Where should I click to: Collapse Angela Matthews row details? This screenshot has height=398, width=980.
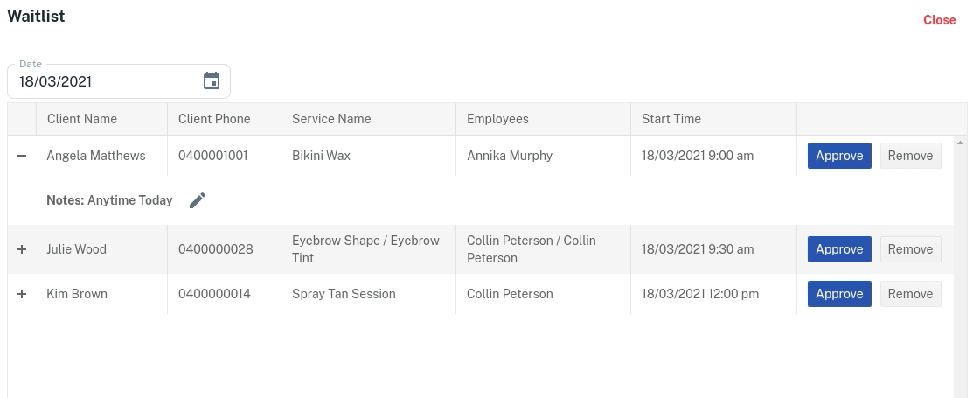pos(22,156)
